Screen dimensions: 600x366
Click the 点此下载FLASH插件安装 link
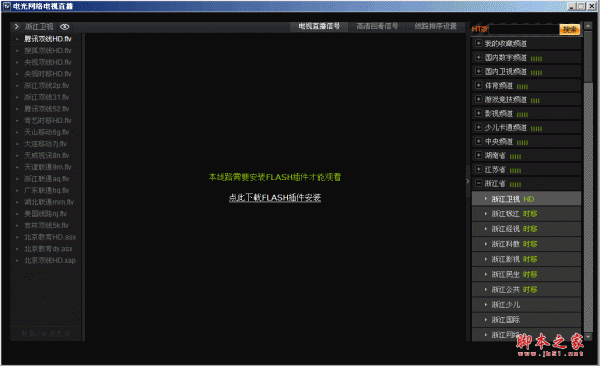click(x=275, y=198)
